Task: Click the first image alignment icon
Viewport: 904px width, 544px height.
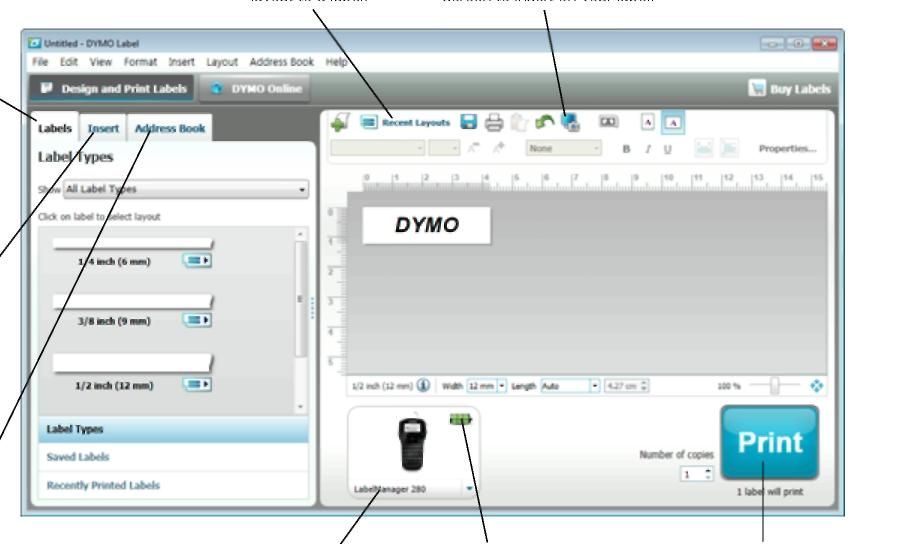Action: (x=703, y=148)
